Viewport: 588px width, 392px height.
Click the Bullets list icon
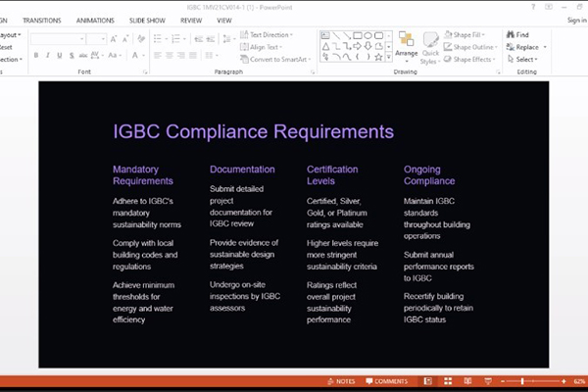(x=160, y=39)
